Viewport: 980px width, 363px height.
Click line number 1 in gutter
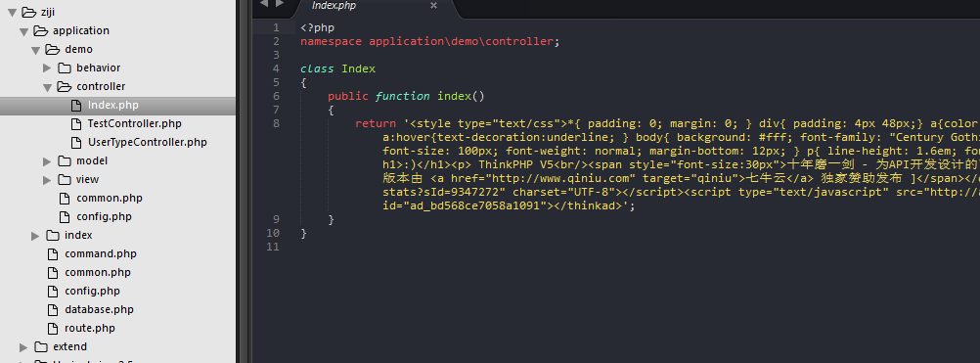tap(276, 27)
